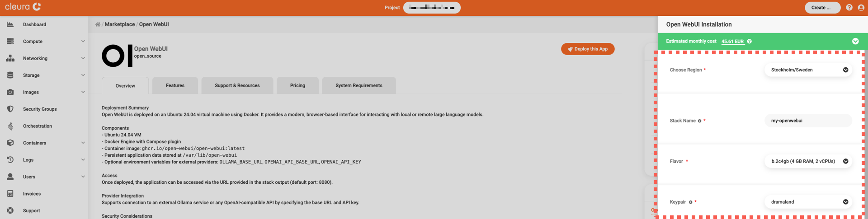The height and width of the screenshot is (219, 868).
Task: Click the Images camera icon
Action: click(10, 92)
